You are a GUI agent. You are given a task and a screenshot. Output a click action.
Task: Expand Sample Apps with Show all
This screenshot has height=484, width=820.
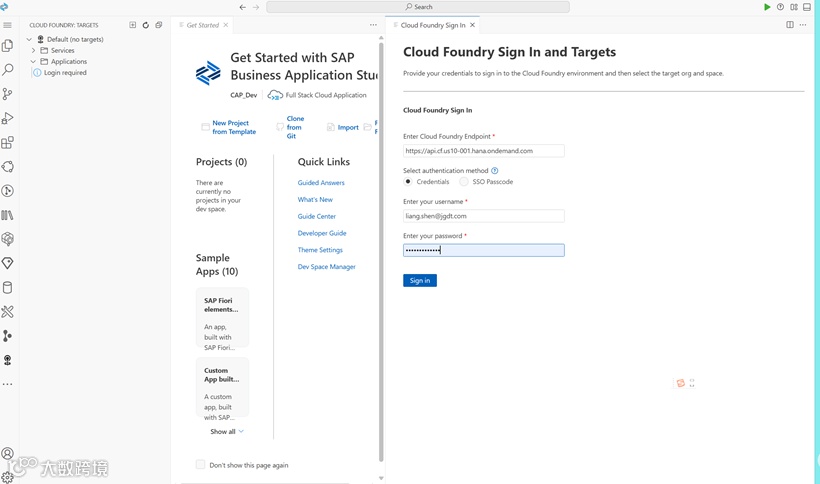pyautogui.click(x=226, y=432)
